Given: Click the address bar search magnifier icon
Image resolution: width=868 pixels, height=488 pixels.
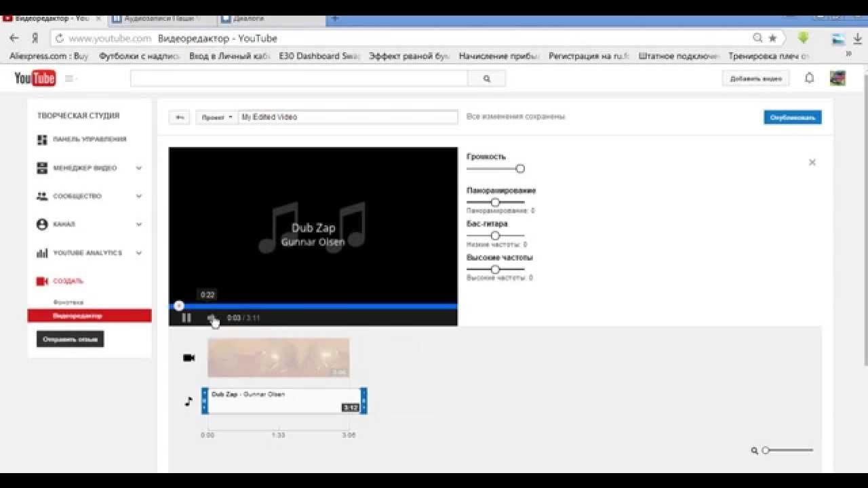Looking at the screenshot, I should point(757,38).
